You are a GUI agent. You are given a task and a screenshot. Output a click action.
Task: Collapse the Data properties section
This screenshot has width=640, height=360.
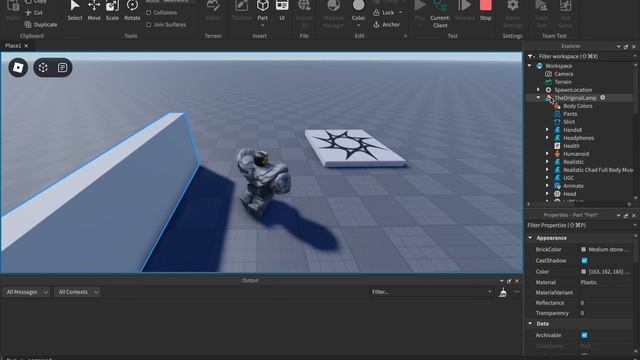[x=530, y=324]
